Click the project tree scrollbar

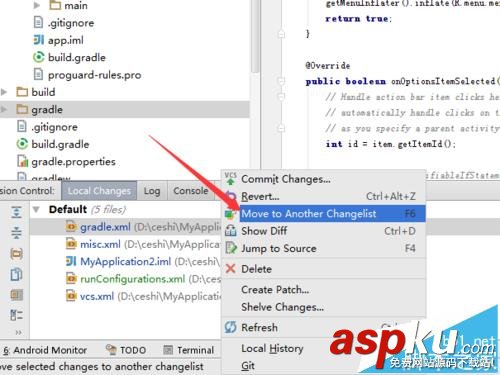(x=256, y=36)
